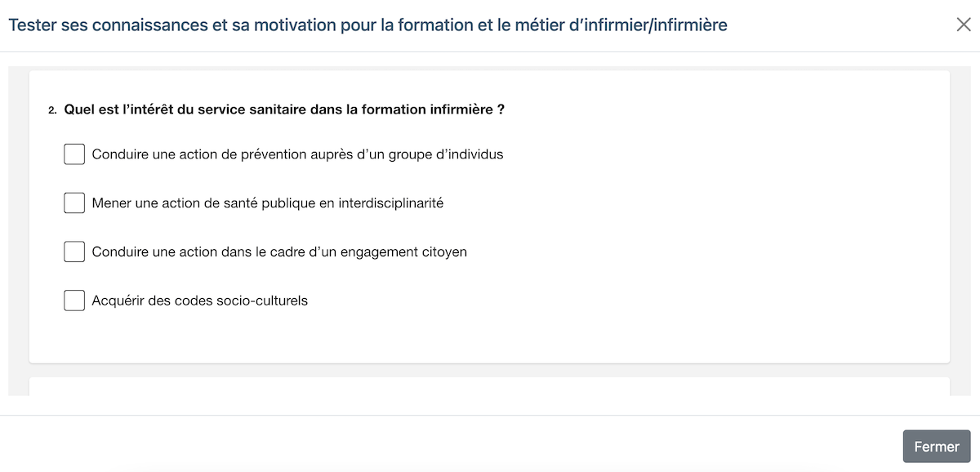This screenshot has width=980, height=472.
Task: Click the partially visible next question card
Action: (x=489, y=386)
